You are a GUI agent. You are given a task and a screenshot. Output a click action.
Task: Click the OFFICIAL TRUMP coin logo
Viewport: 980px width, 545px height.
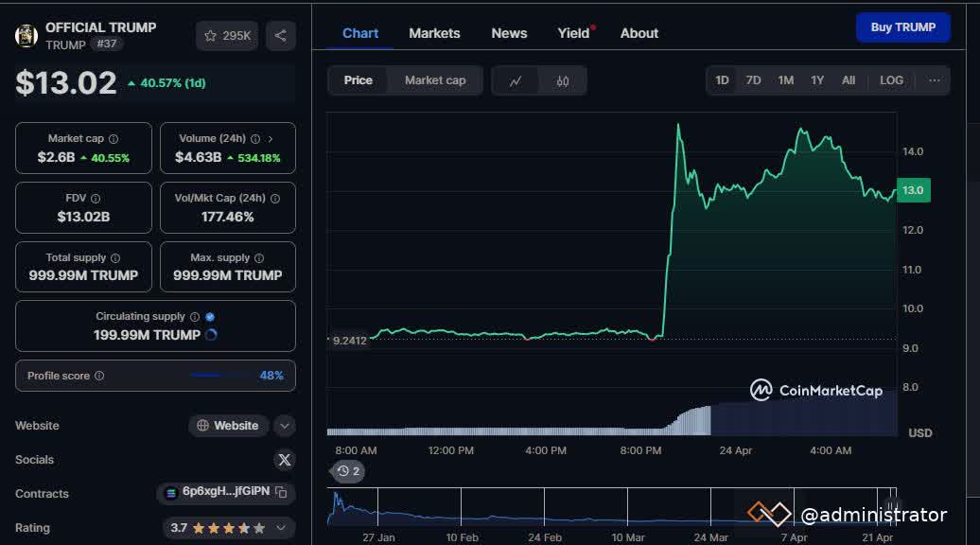pos(26,36)
